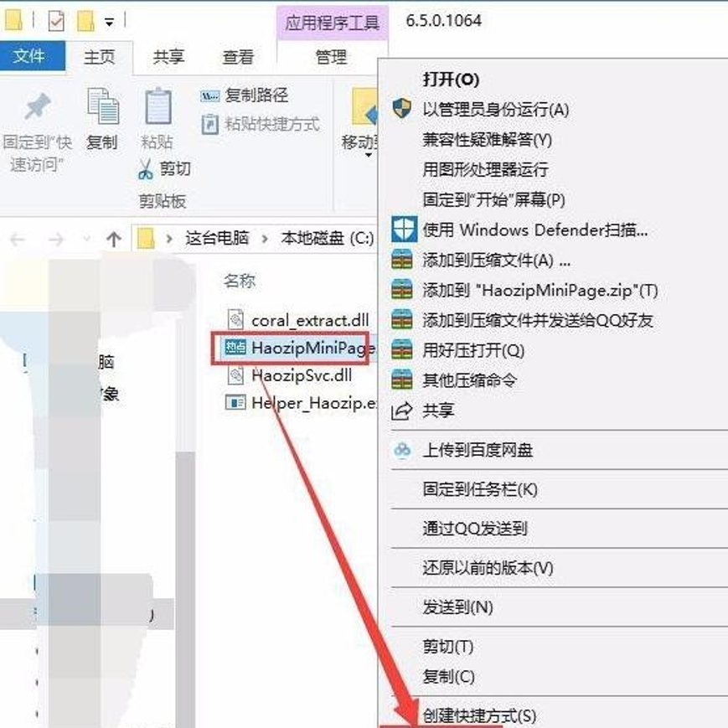The width and height of the screenshot is (728, 728).
Task: Select Run as administrator shield entry
Action: tap(494, 109)
